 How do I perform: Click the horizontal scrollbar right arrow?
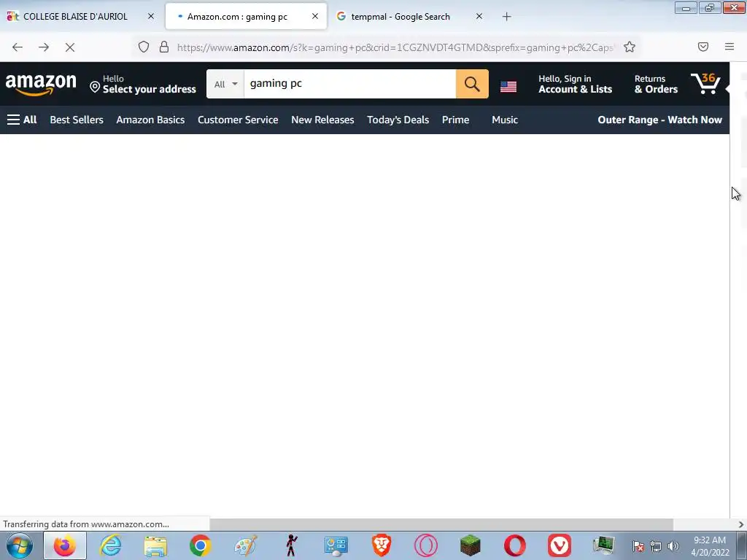(x=741, y=524)
